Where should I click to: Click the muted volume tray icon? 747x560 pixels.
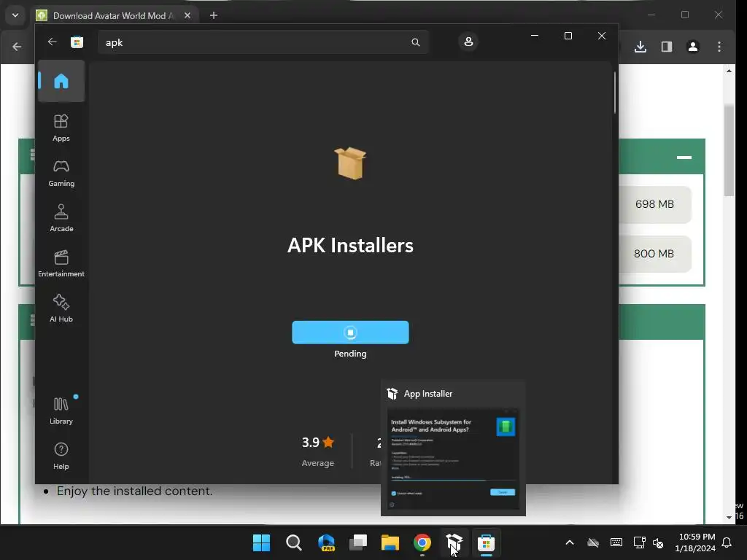(659, 542)
